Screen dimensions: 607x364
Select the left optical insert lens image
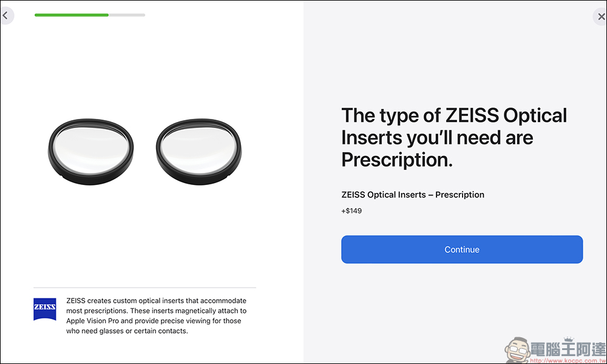91,151
